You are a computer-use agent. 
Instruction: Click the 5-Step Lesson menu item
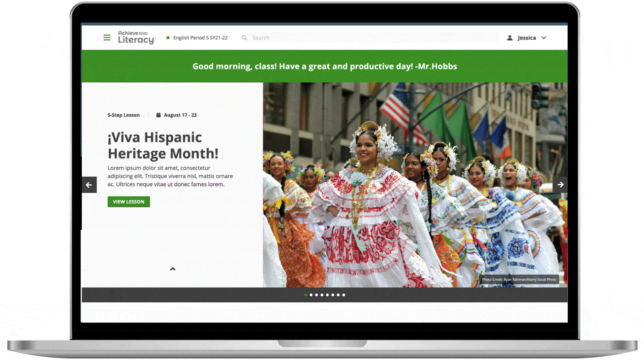tap(123, 115)
